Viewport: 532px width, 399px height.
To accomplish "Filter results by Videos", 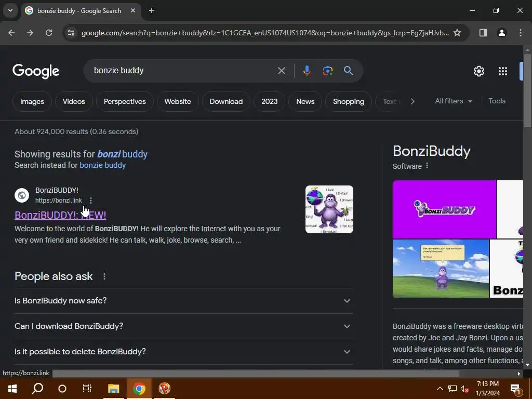I will (74, 101).
